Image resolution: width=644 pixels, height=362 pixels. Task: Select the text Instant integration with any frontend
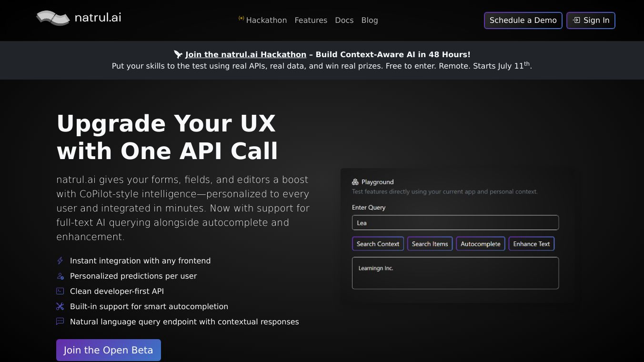click(x=141, y=261)
